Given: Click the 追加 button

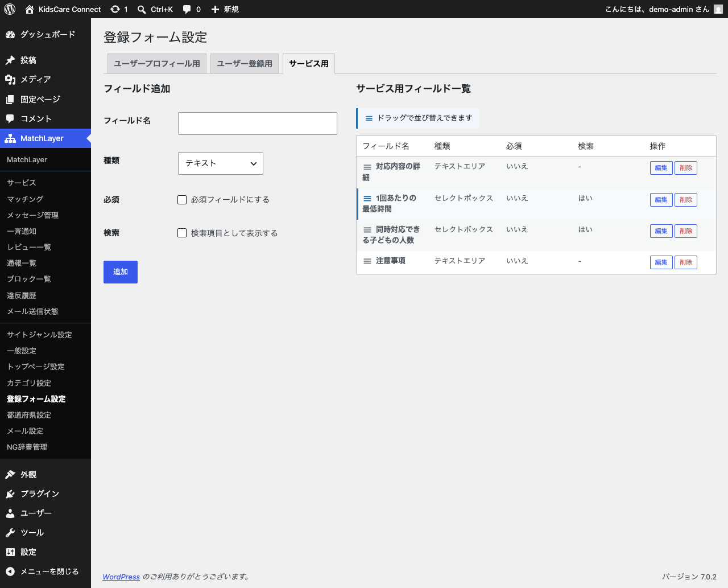Looking at the screenshot, I should tap(121, 272).
